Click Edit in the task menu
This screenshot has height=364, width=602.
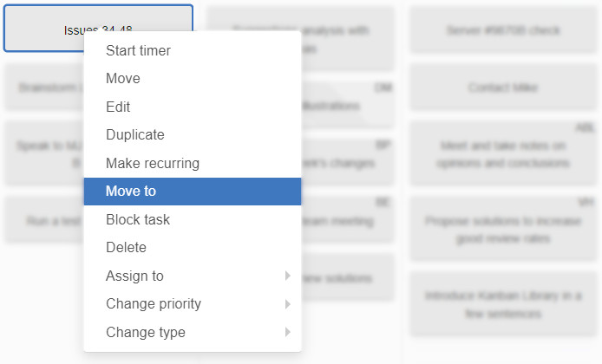pos(118,107)
